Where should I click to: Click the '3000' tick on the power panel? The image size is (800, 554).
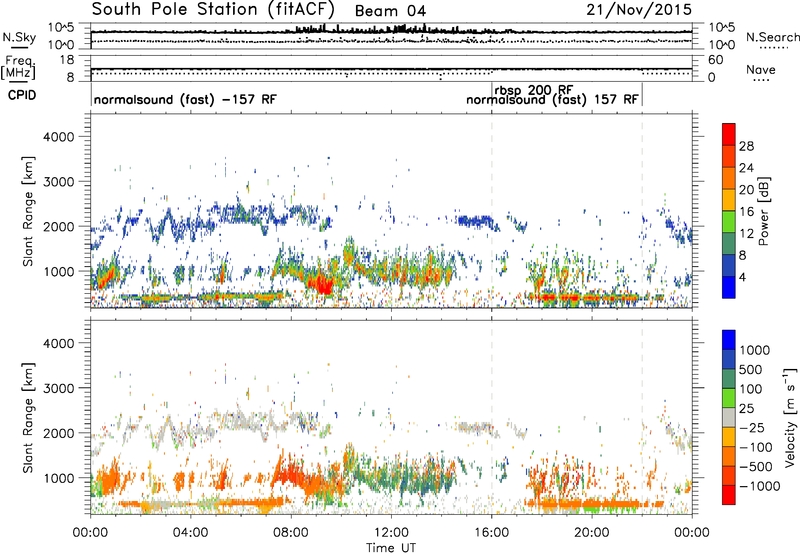tap(58, 182)
